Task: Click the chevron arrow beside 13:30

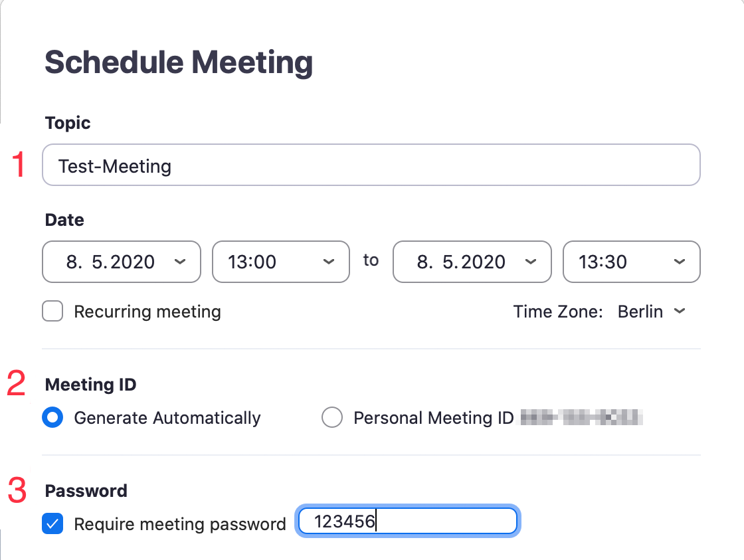Action: pyautogui.click(x=679, y=262)
